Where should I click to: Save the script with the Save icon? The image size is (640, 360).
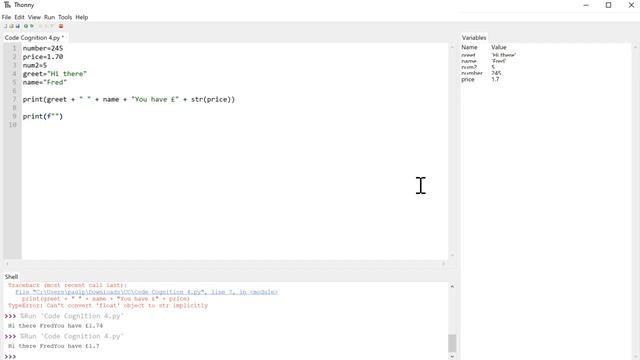[18, 26]
